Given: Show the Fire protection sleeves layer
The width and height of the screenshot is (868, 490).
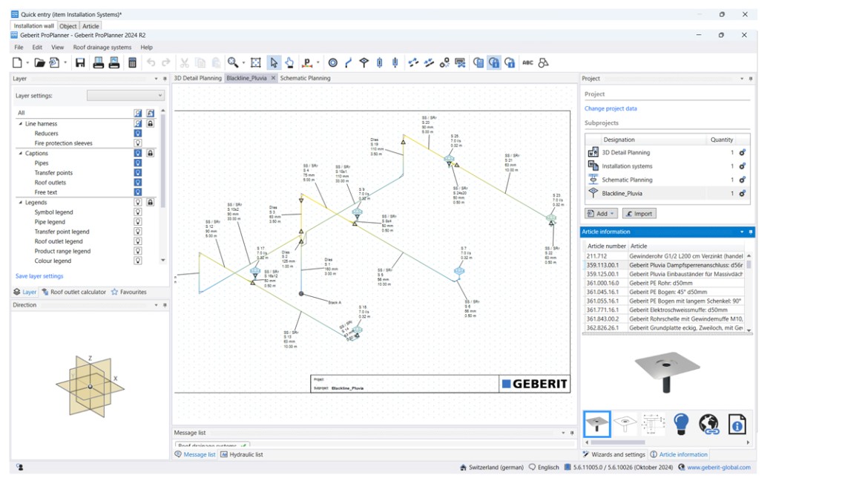Looking at the screenshot, I should (138, 143).
